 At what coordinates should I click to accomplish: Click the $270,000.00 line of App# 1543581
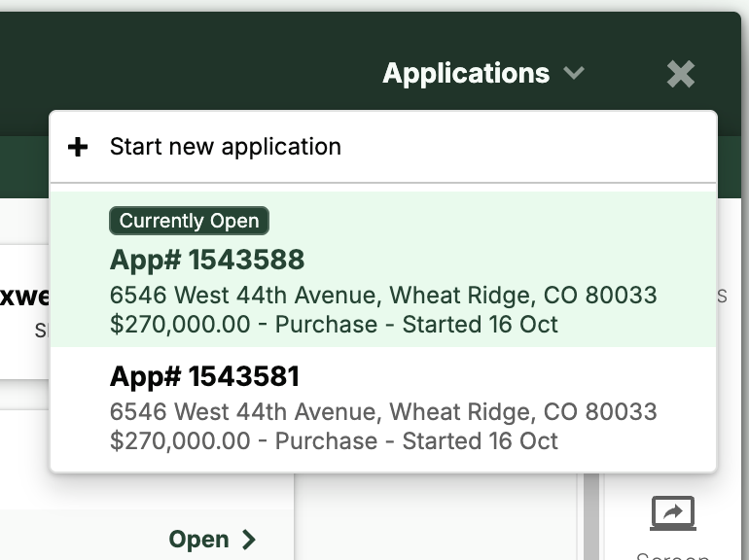[334, 440]
